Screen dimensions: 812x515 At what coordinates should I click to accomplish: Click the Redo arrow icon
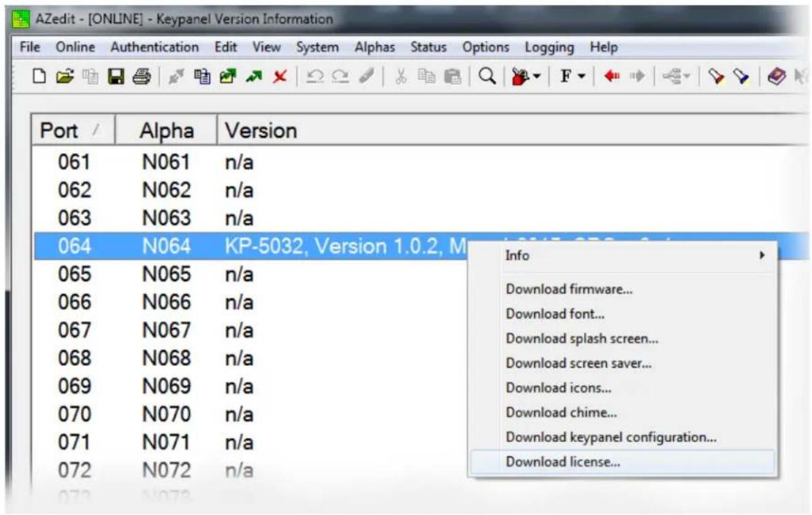(x=340, y=77)
